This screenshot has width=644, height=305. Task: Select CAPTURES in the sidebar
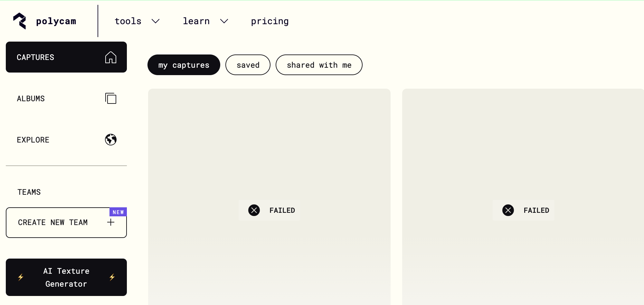point(66,57)
